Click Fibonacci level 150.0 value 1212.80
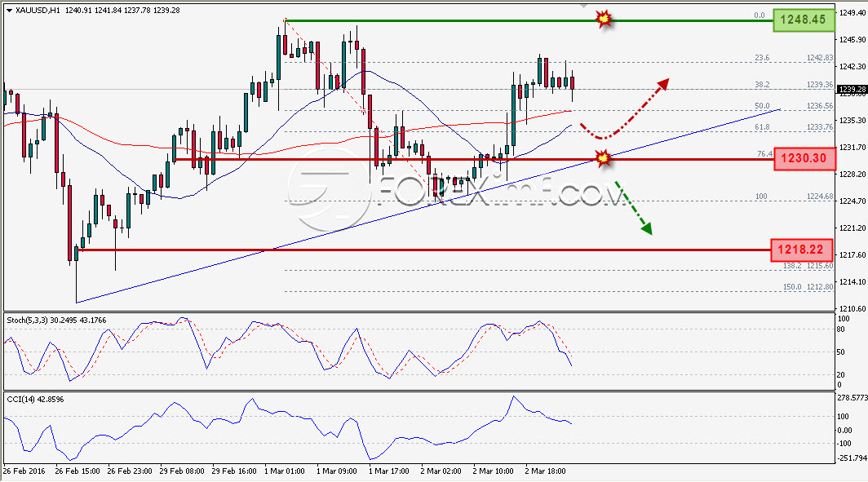868x482 pixels. pyautogui.click(x=820, y=286)
